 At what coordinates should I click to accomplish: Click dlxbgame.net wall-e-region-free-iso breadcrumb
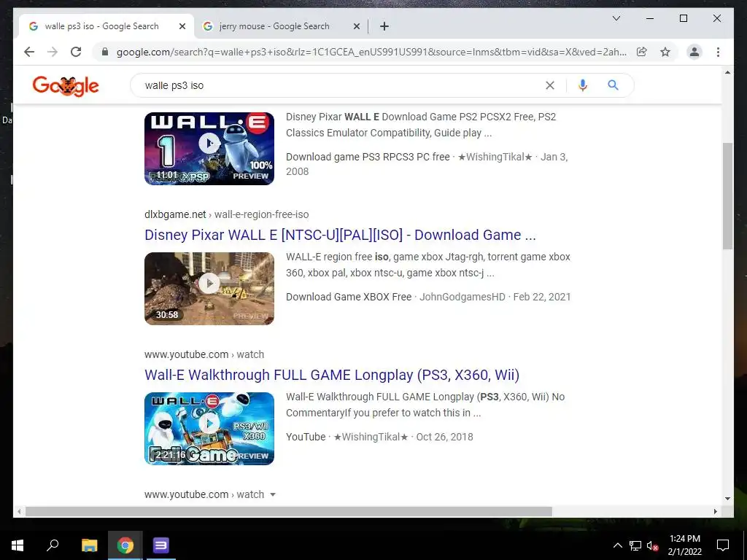226,214
